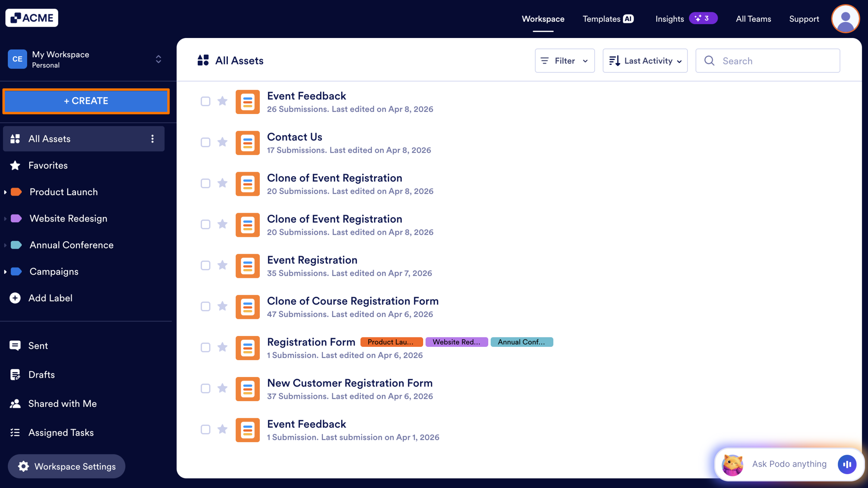Select the Favorites star icon in sidebar

15,165
